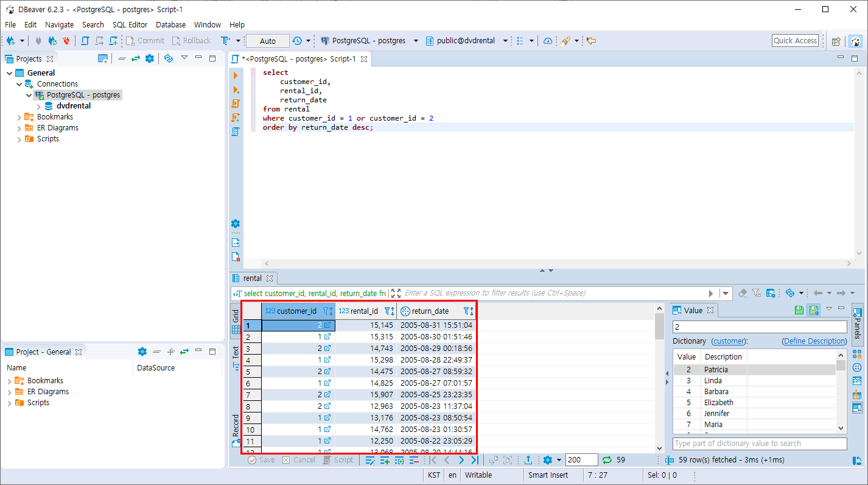The height and width of the screenshot is (485, 868).
Task: Click the dashboard gauge icon in toolbar
Action: click(x=548, y=41)
